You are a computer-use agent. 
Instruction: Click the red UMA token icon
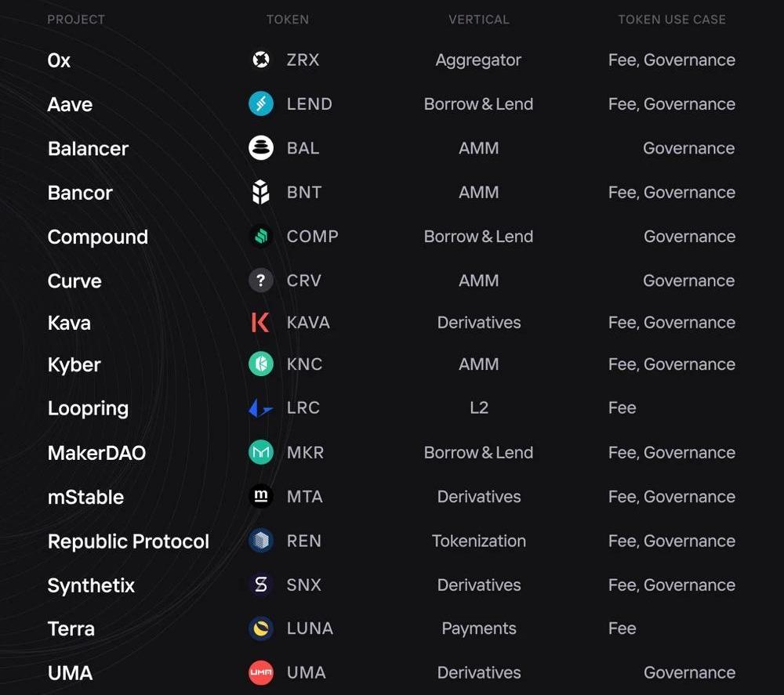pyautogui.click(x=260, y=673)
